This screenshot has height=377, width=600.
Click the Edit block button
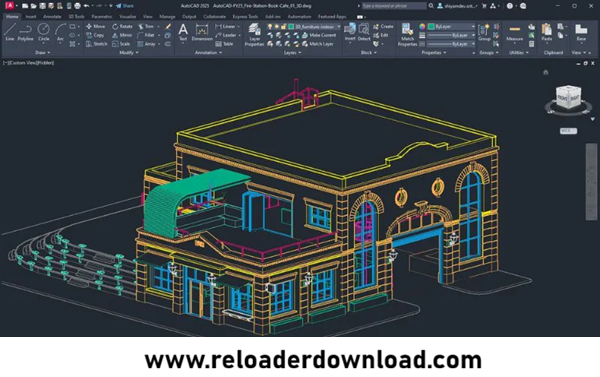pyautogui.click(x=381, y=35)
